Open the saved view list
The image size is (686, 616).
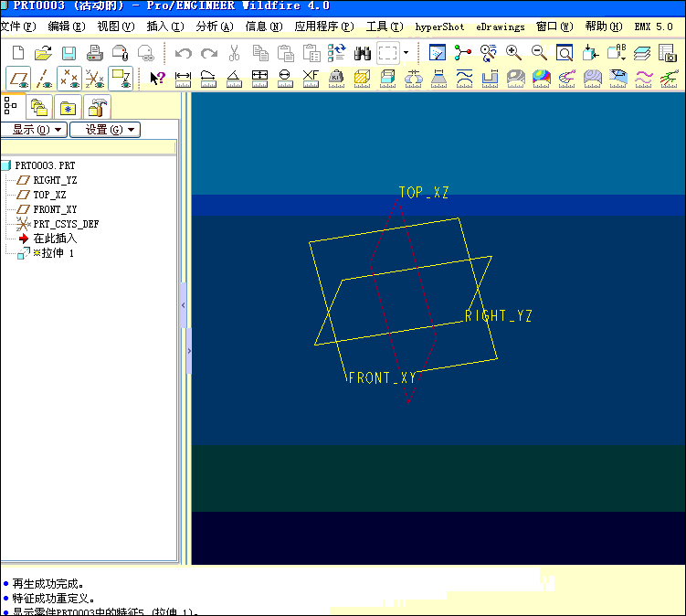(617, 53)
